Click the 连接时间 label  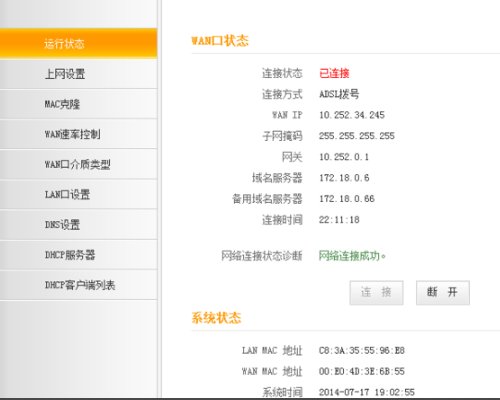pos(282,220)
